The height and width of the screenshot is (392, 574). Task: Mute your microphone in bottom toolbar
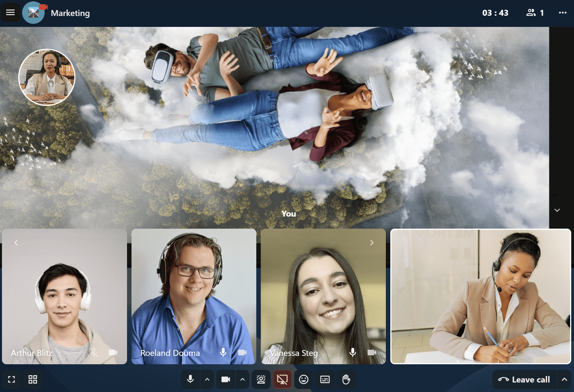click(190, 379)
